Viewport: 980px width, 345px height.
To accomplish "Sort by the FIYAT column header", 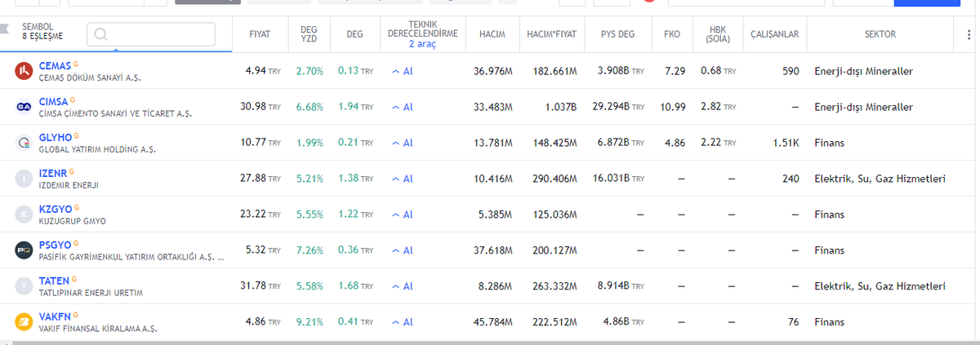I will pyautogui.click(x=260, y=34).
